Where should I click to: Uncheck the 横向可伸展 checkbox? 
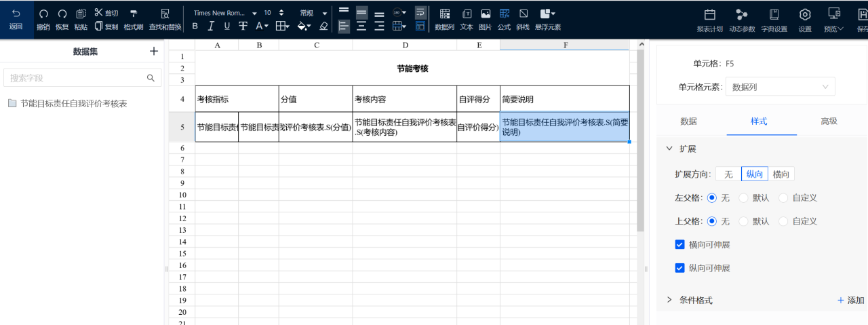[x=680, y=244]
